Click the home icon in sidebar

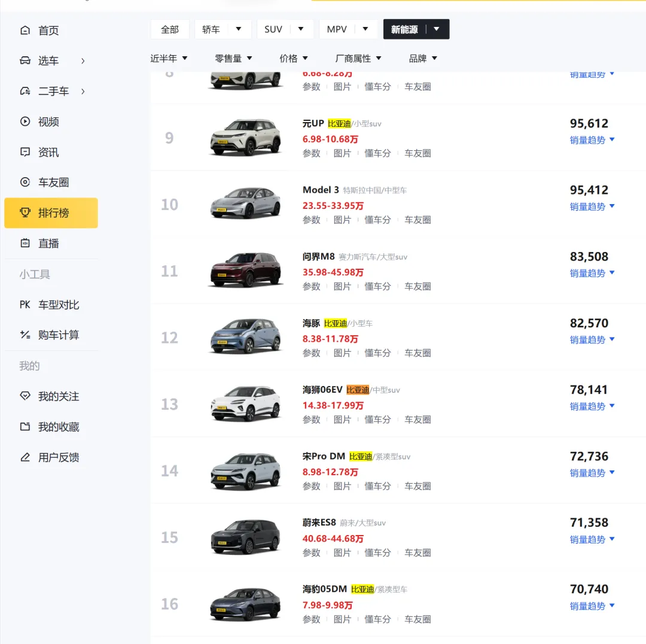click(25, 31)
